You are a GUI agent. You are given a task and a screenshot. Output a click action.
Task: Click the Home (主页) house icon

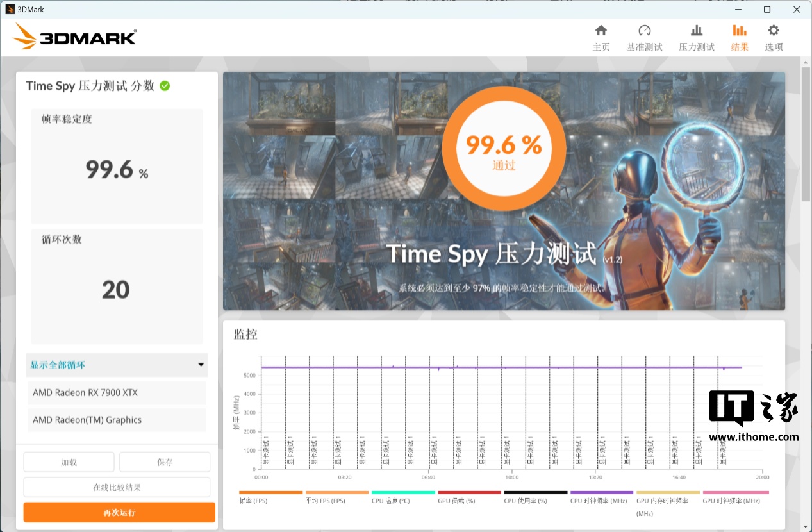[x=601, y=31]
